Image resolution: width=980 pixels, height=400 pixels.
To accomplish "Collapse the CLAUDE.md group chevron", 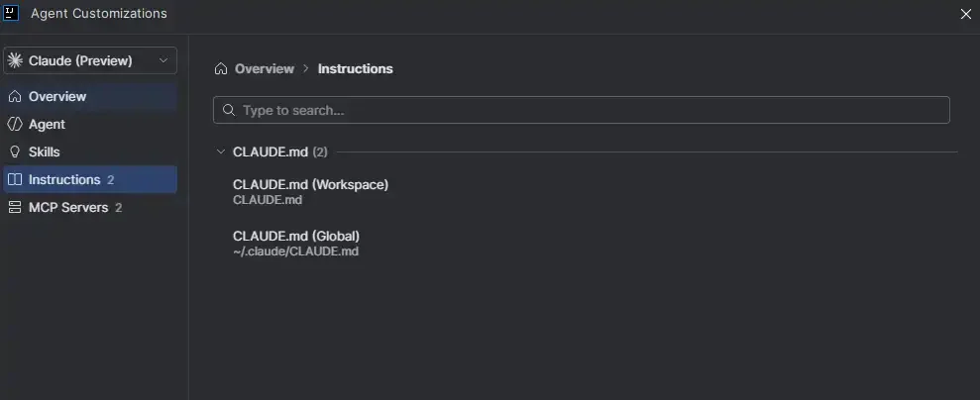I will [220, 151].
